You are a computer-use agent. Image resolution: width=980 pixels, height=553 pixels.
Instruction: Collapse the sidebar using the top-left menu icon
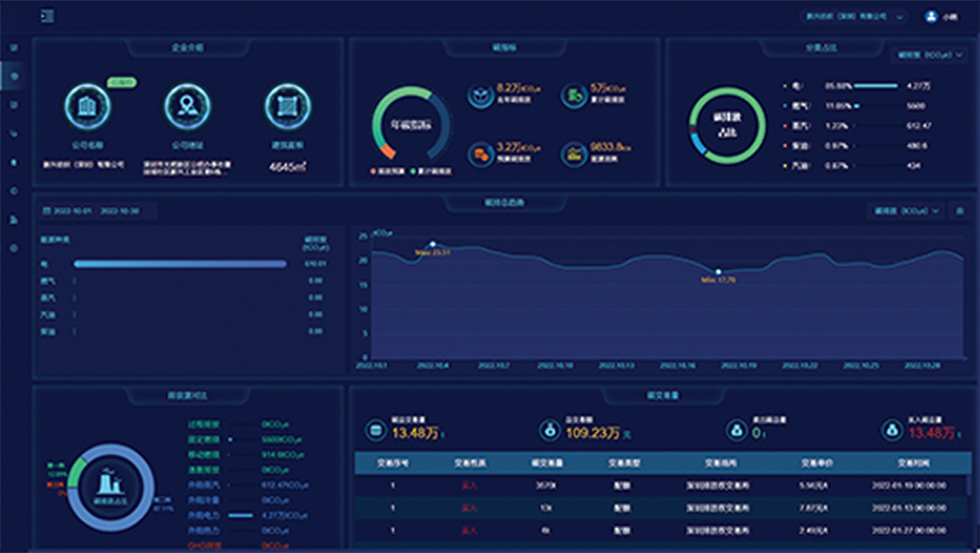47,16
